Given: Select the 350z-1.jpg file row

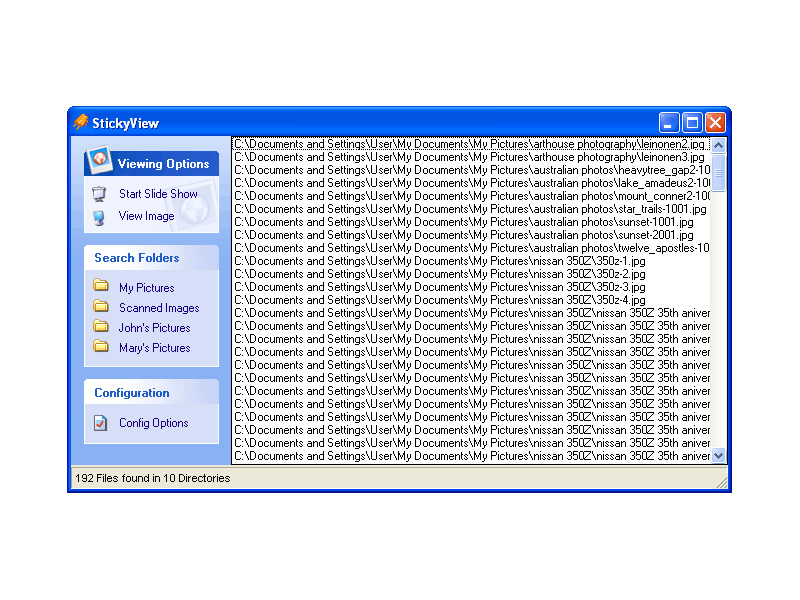Looking at the screenshot, I should pos(471,261).
